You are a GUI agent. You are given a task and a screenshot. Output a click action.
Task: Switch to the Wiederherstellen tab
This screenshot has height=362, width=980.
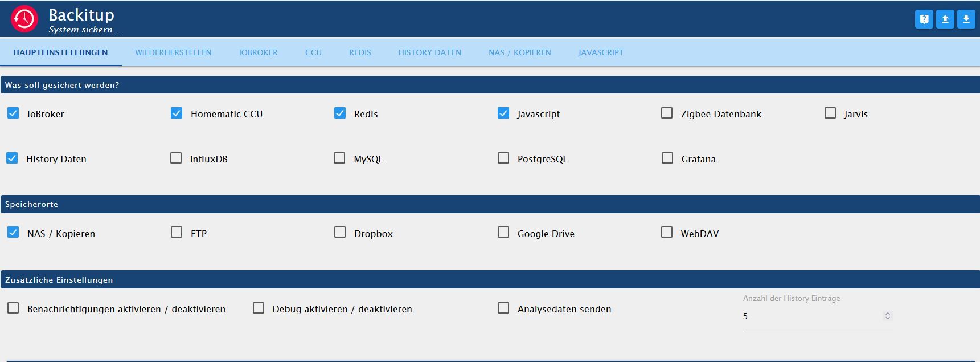tap(173, 52)
